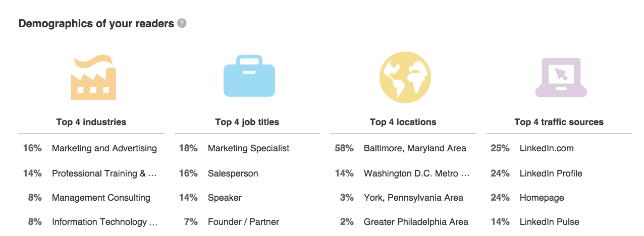Click the help question mark icon

point(182,23)
